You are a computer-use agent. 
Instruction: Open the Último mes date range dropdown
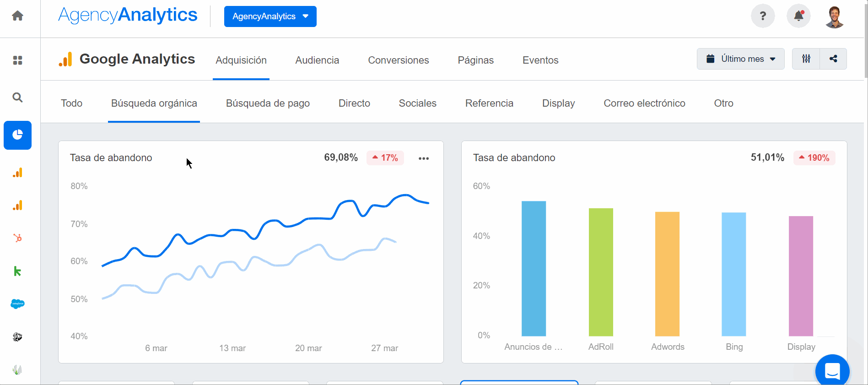pyautogui.click(x=740, y=59)
